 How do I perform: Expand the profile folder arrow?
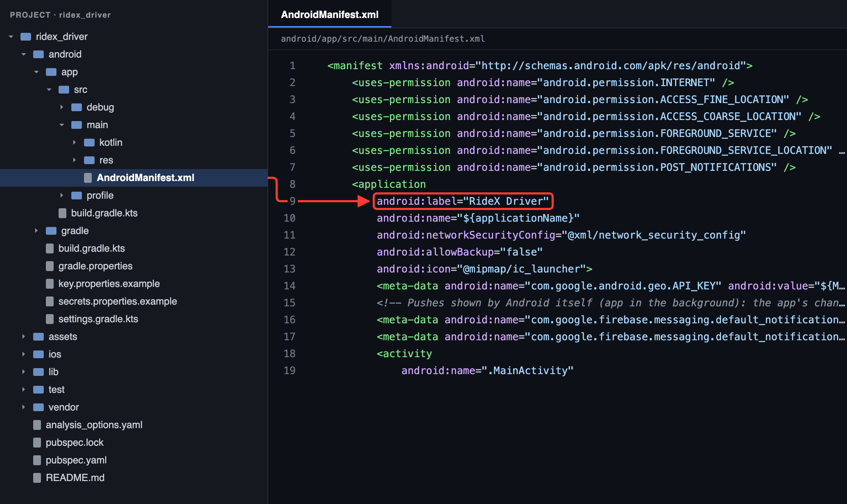tap(62, 196)
